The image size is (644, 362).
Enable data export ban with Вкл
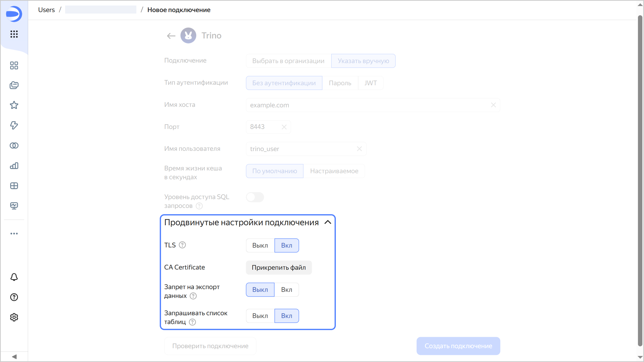coord(287,290)
